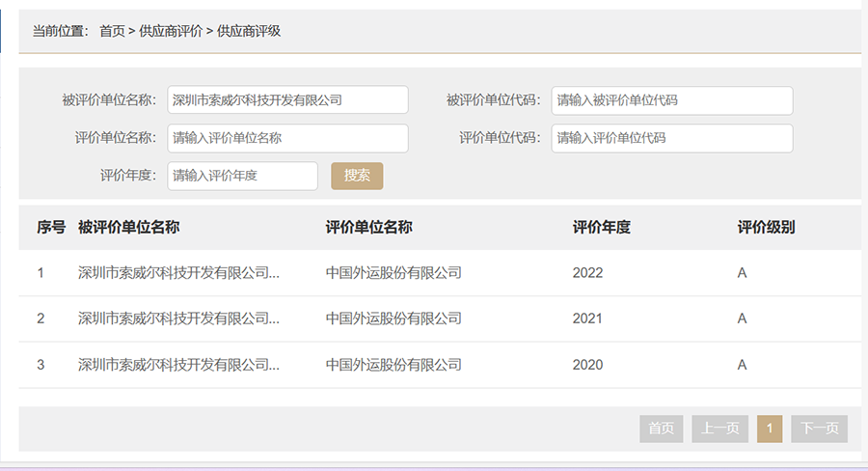Click the 首页 breadcrumb link
868x471 pixels.
pyautogui.click(x=112, y=31)
